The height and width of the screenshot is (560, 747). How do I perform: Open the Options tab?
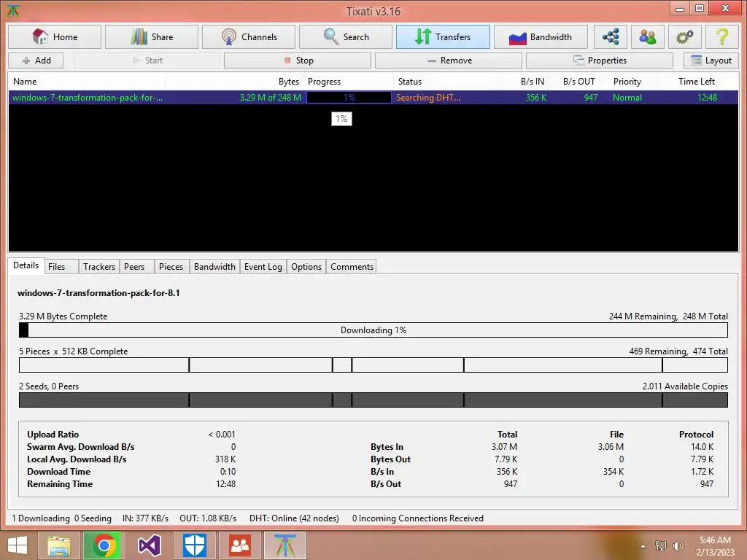point(306,267)
